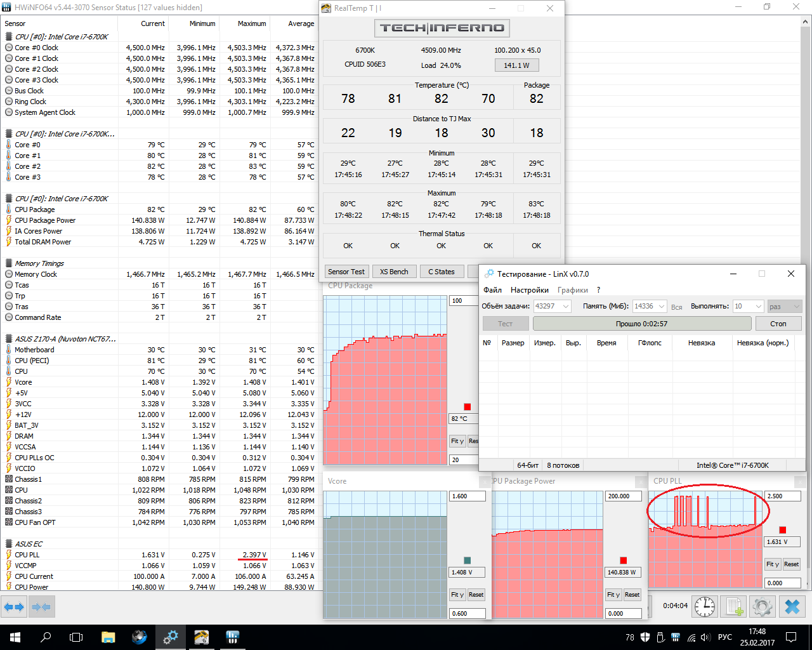This screenshot has width=812, height=650.
Task: Select the CPU PLL sensor row in HWiNFO
Action: [x=159, y=555]
